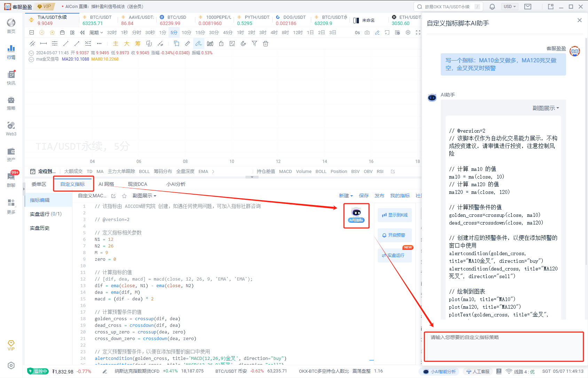Toggle the Volume sub-indicator

click(x=304, y=172)
